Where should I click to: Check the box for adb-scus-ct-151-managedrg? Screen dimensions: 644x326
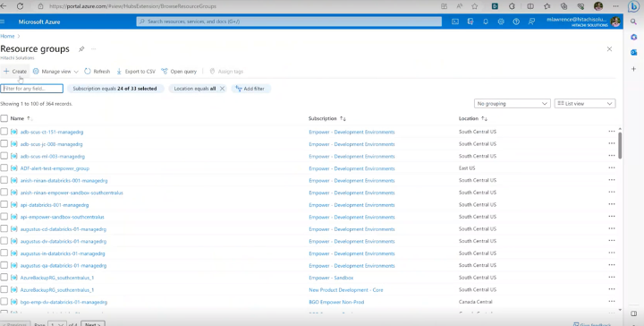tap(4, 132)
